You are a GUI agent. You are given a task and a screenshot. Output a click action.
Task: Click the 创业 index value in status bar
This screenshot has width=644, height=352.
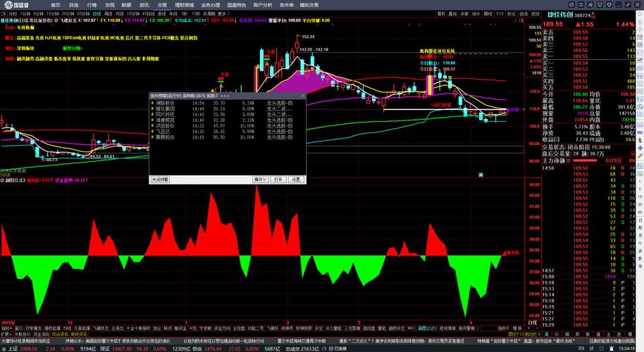coord(213,348)
